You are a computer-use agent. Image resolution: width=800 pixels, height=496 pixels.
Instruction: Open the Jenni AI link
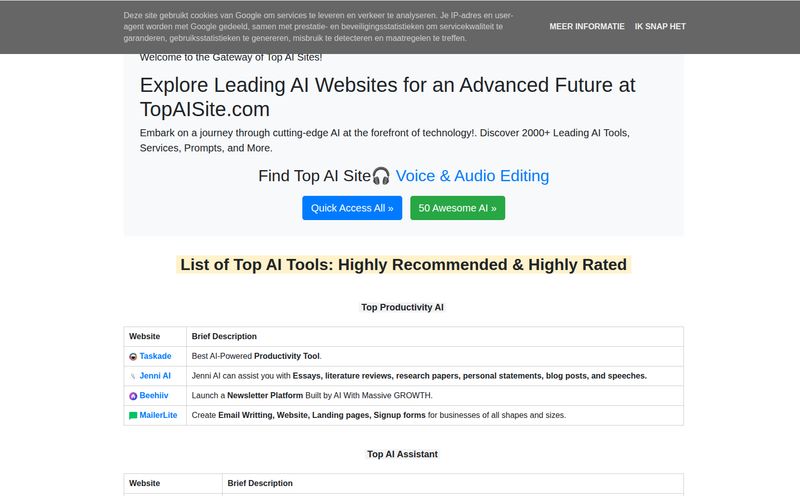155,376
